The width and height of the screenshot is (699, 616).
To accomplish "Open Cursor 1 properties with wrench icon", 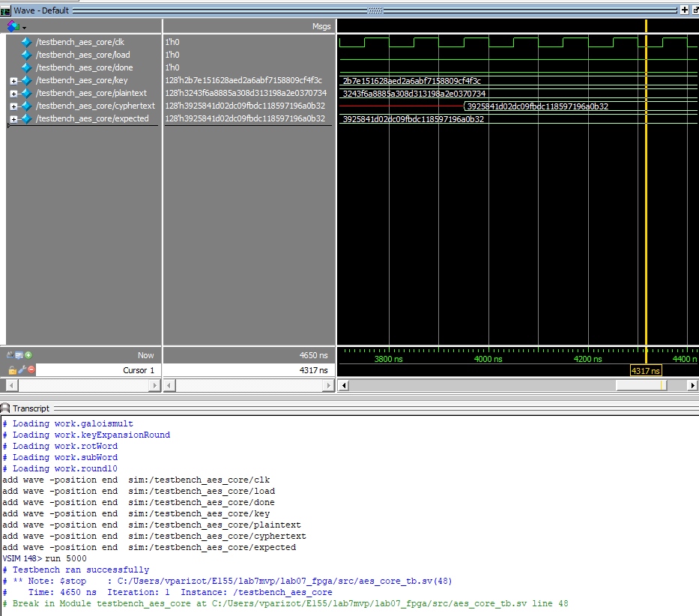I will click(22, 369).
